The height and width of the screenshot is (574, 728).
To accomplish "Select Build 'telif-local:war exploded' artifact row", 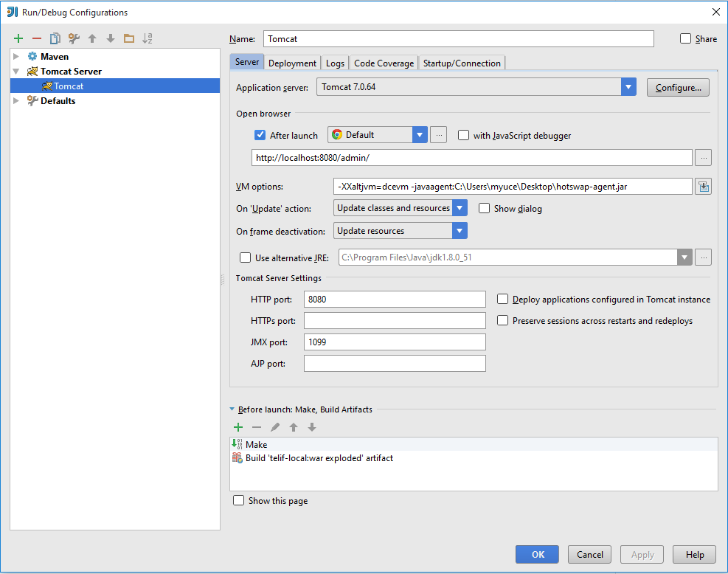I will pyautogui.click(x=474, y=458).
